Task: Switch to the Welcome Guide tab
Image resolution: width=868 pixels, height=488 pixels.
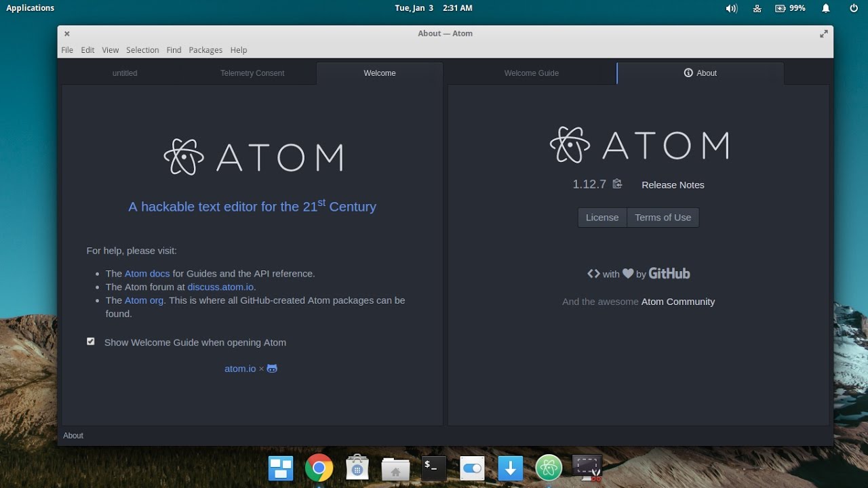Action: [x=532, y=73]
